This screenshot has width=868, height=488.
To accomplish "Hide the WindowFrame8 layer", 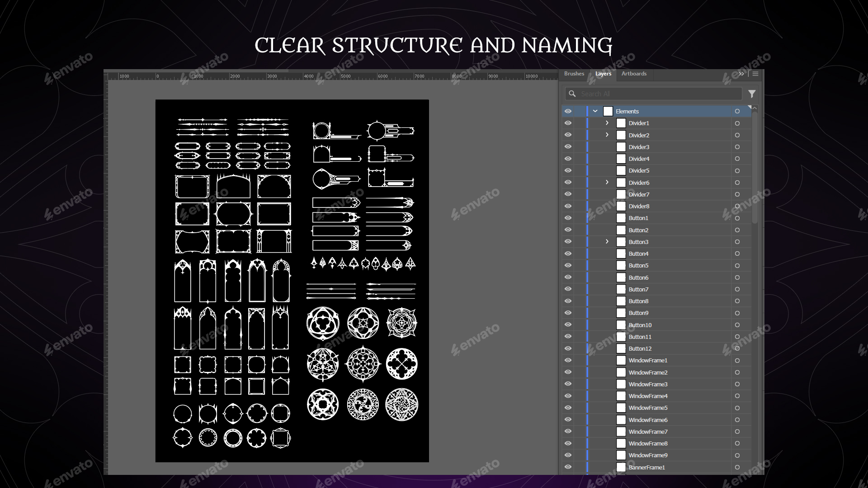I will tap(568, 443).
